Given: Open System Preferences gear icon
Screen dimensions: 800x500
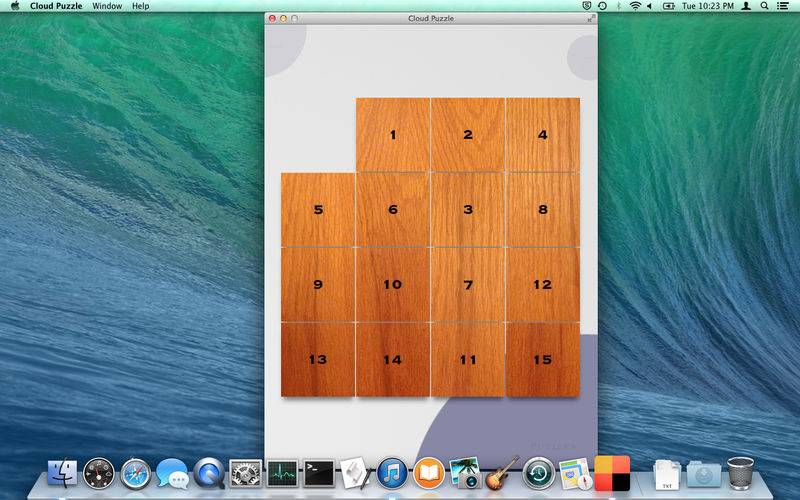Looking at the screenshot, I should [x=246, y=474].
